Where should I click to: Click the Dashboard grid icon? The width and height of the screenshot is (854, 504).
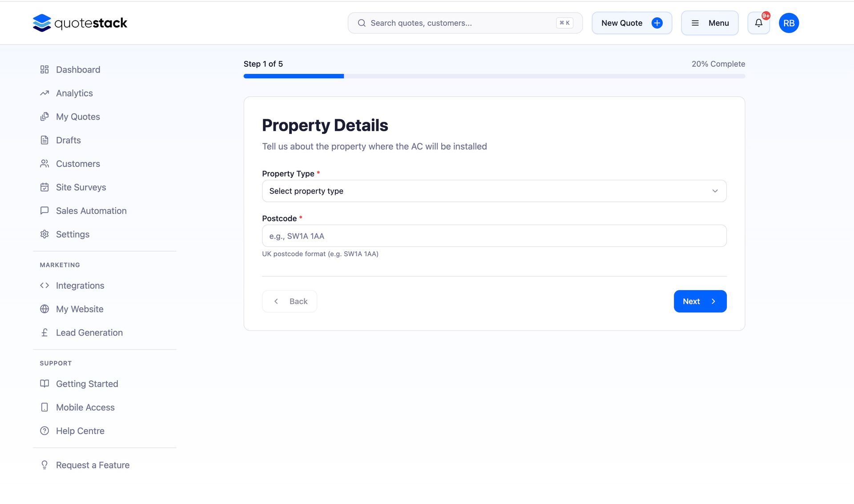pos(44,70)
